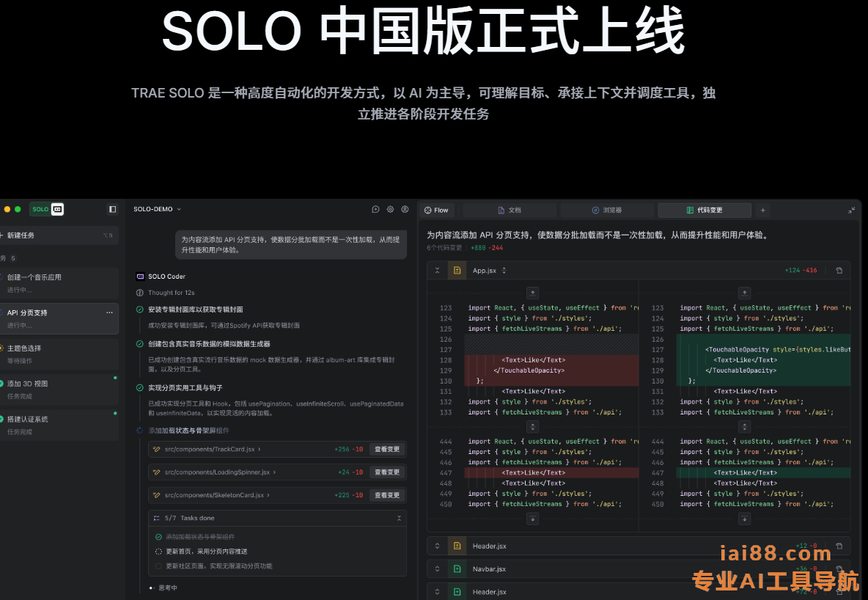
Task: Click the pending 更新社区页面 task circle
Action: click(158, 566)
